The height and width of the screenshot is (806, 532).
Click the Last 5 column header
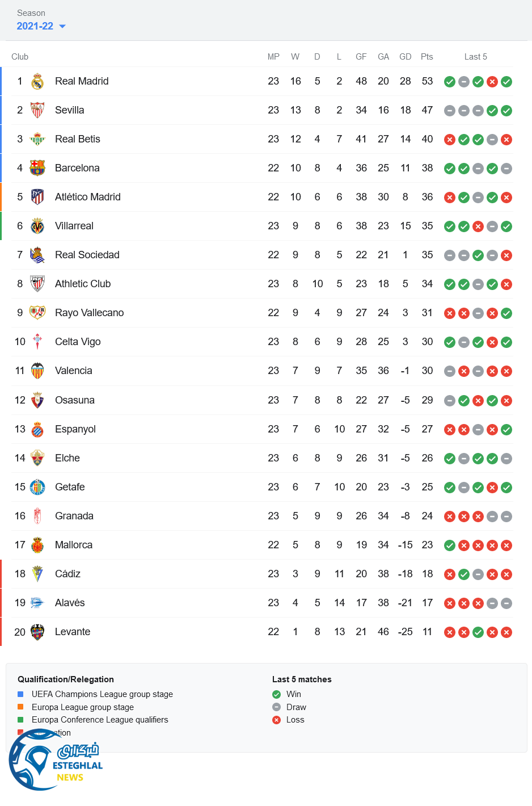(x=475, y=57)
